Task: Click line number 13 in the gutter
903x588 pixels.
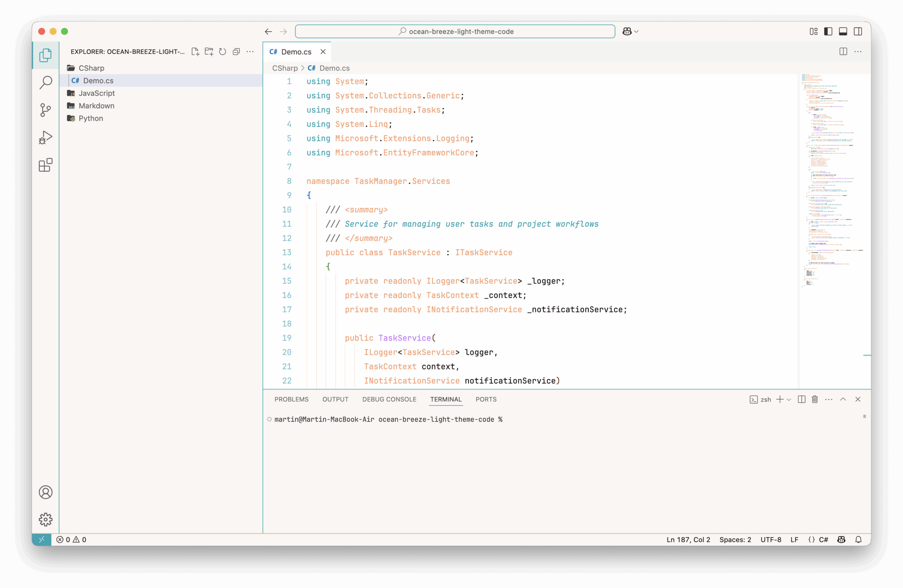Action: click(287, 252)
